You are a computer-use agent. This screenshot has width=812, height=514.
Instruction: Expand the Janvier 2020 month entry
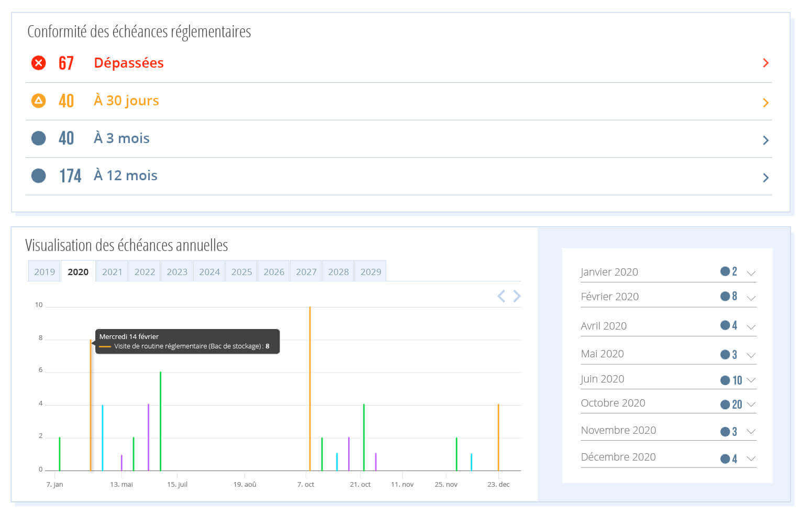click(x=751, y=273)
